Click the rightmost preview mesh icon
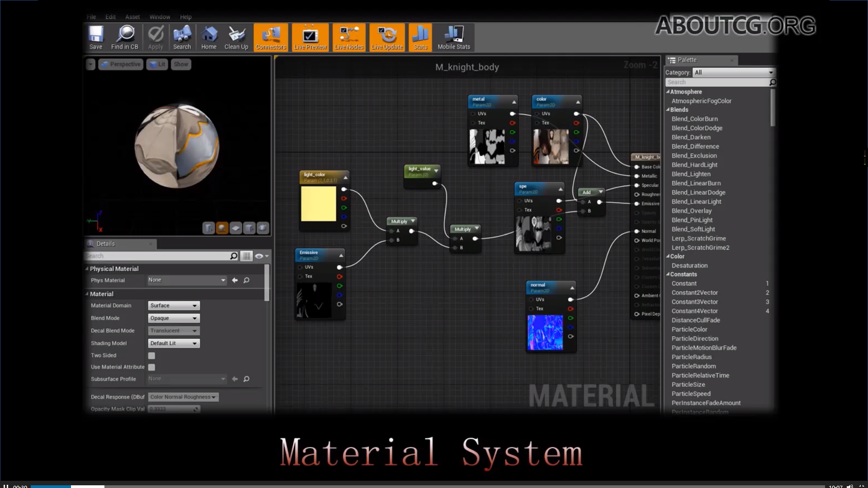The width and height of the screenshot is (868, 488). (263, 228)
